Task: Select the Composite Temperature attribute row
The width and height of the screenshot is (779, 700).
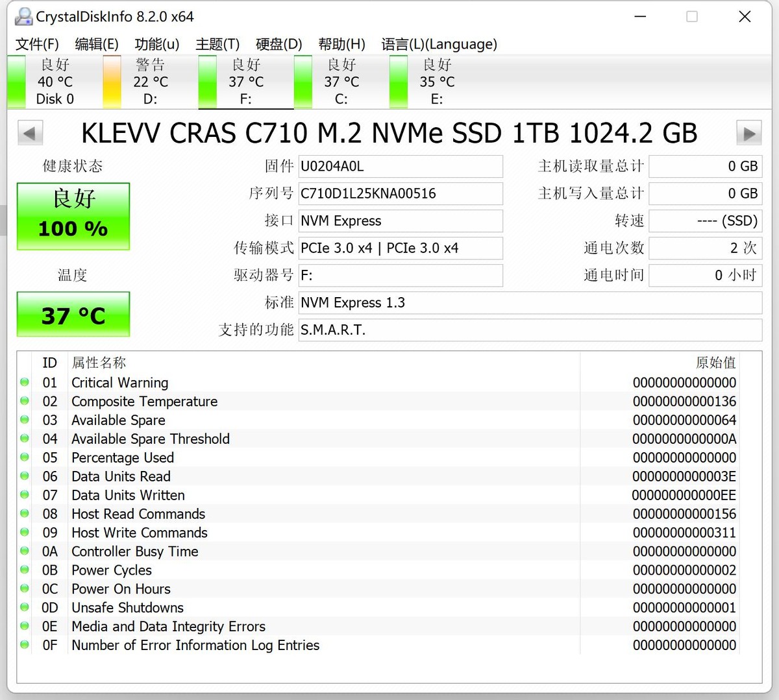Action: tap(144, 402)
